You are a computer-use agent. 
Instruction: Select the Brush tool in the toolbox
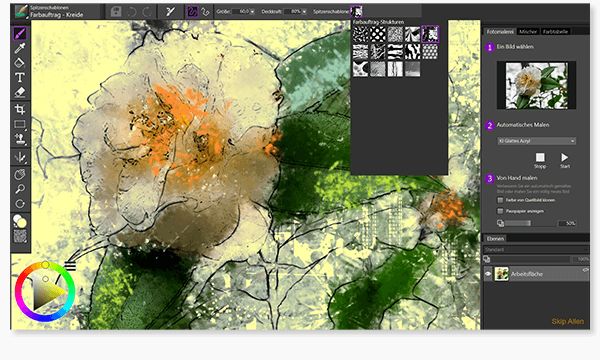20,34
